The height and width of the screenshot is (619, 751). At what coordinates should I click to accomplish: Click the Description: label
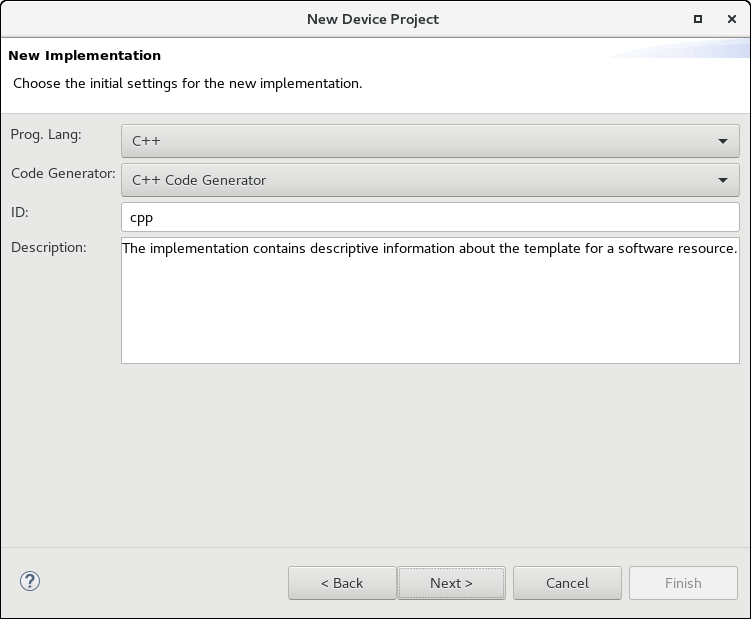tap(49, 247)
